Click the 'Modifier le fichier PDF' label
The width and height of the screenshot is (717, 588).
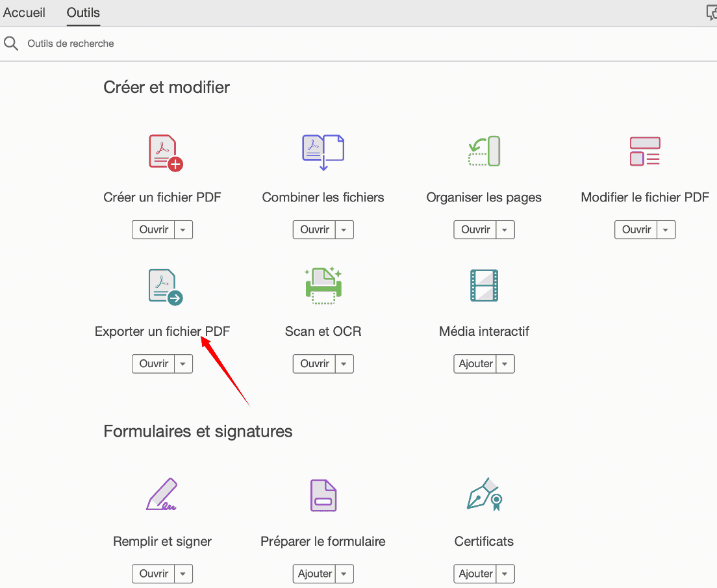[x=645, y=198]
